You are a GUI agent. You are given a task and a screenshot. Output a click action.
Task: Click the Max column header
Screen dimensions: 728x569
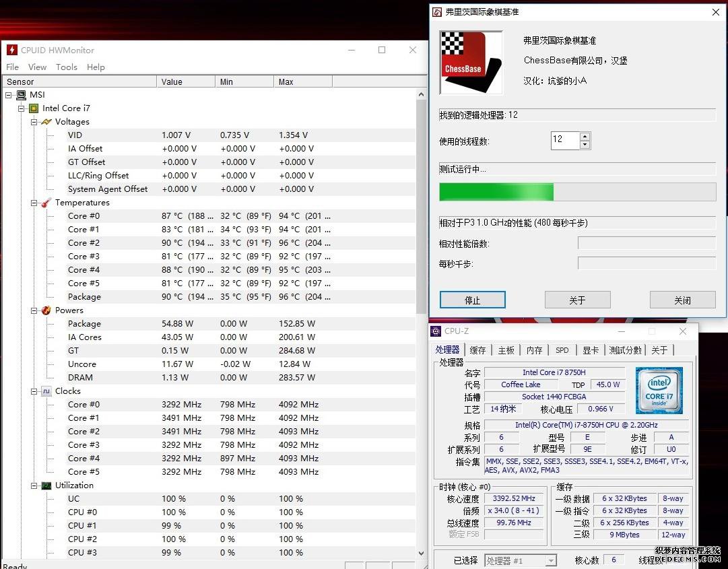(302, 81)
